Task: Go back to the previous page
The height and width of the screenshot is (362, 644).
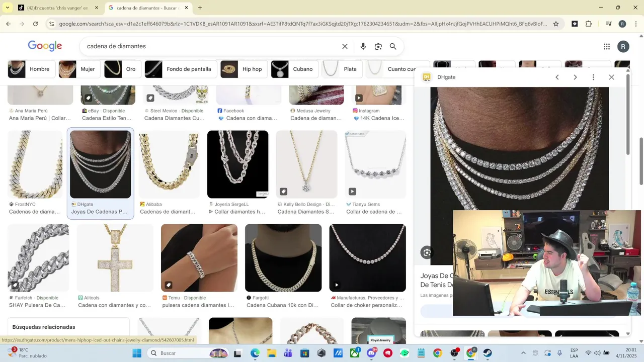Action: 9,24
